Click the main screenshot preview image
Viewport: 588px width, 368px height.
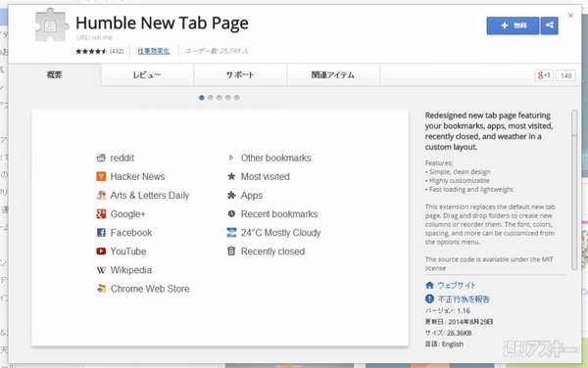pos(220,228)
